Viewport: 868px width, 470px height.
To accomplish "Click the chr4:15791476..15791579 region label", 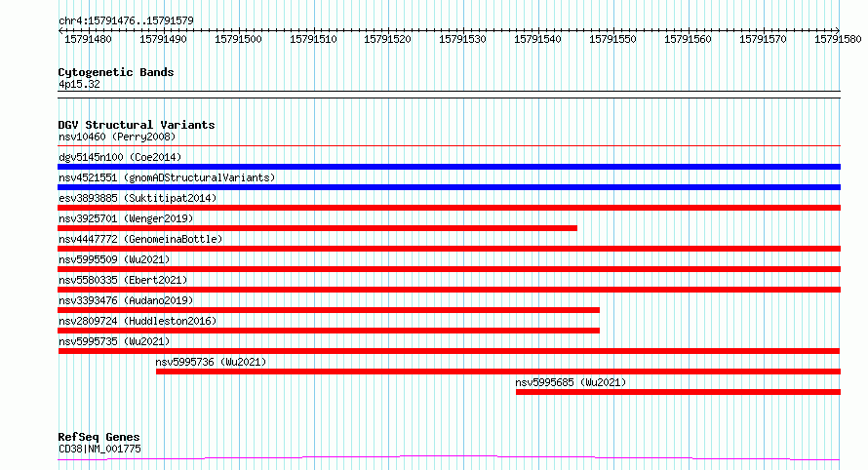I will [126, 21].
